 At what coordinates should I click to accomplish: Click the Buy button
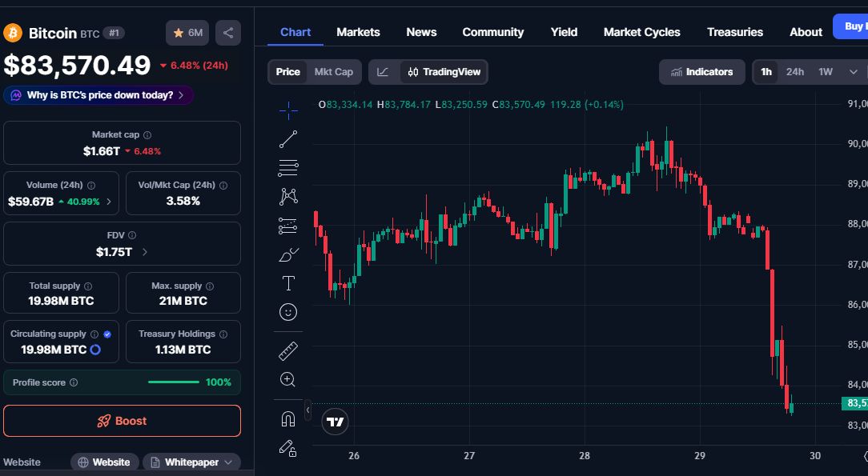click(851, 26)
